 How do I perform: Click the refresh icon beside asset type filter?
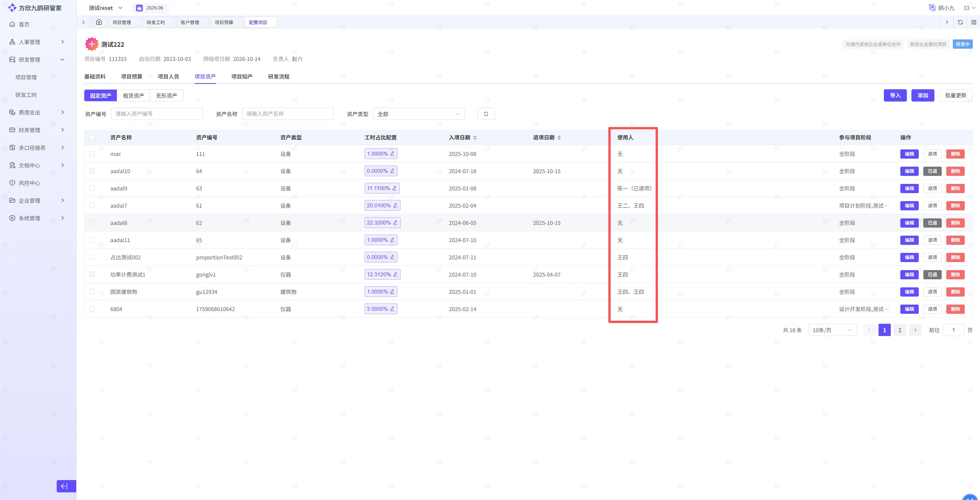pos(486,114)
